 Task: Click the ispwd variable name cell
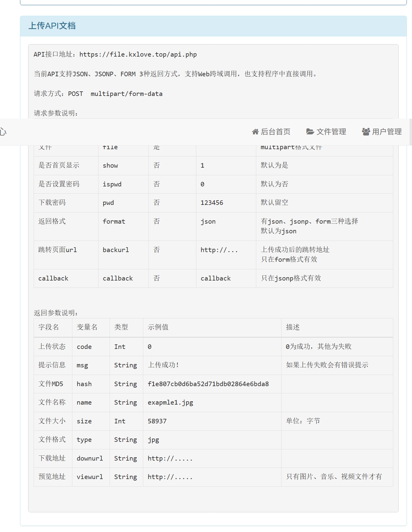point(112,184)
